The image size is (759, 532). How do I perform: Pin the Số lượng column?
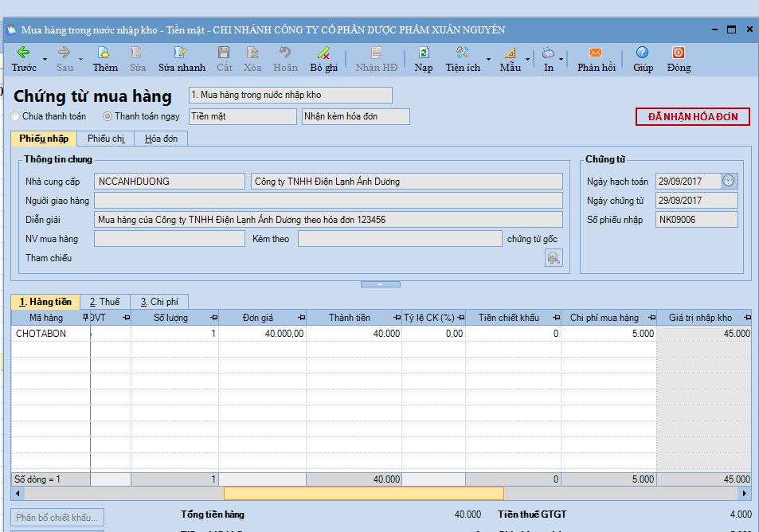[x=214, y=318]
